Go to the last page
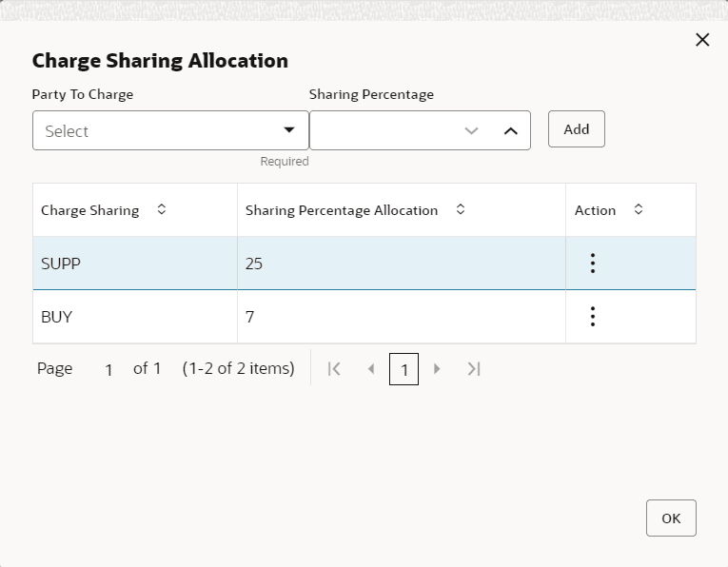 [474, 368]
